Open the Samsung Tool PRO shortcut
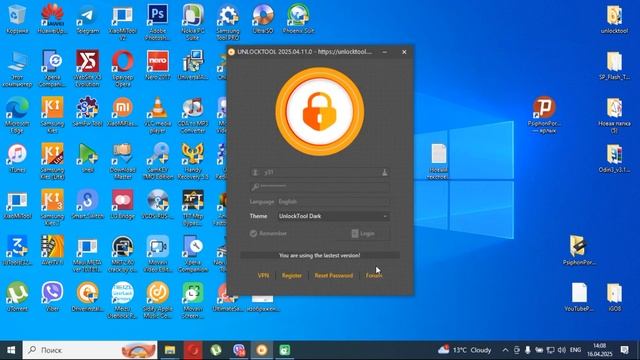 (228, 22)
